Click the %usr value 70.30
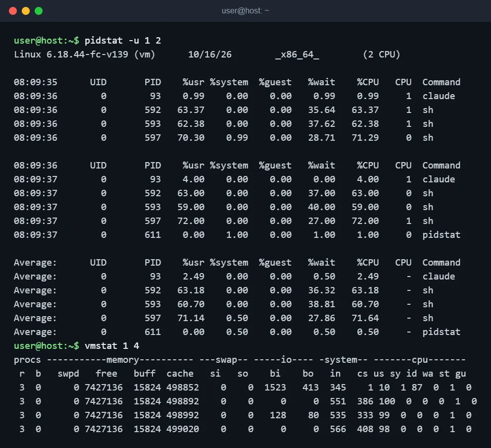 [x=191, y=138]
